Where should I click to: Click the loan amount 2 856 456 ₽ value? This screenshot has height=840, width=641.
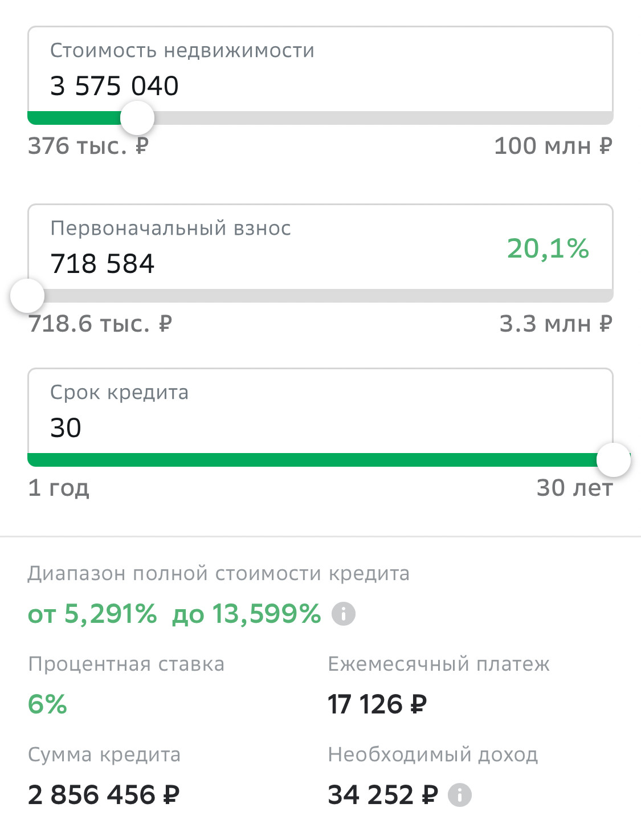point(104,795)
